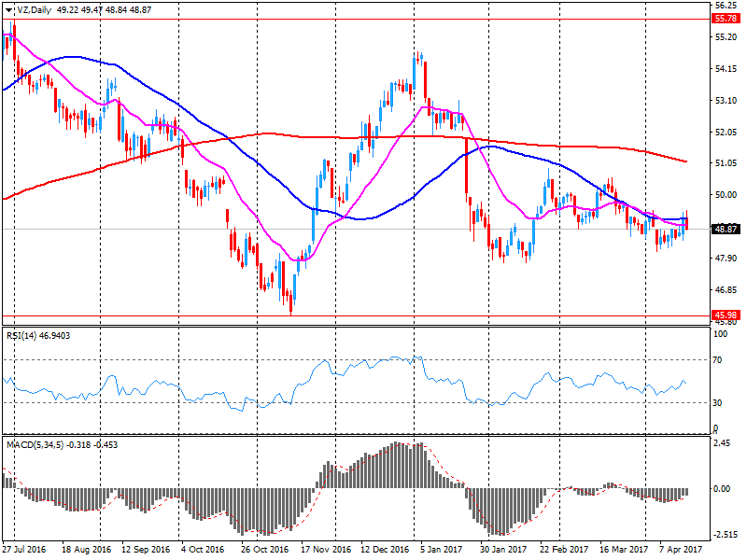Screen dimensions: 747x560
Task: Click the 53.10 price axis label
Action: [x=726, y=100]
